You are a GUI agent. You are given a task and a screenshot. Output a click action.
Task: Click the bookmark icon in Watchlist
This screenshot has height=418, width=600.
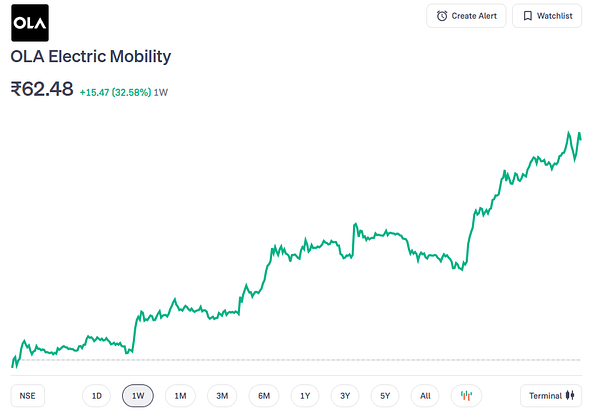tap(528, 16)
